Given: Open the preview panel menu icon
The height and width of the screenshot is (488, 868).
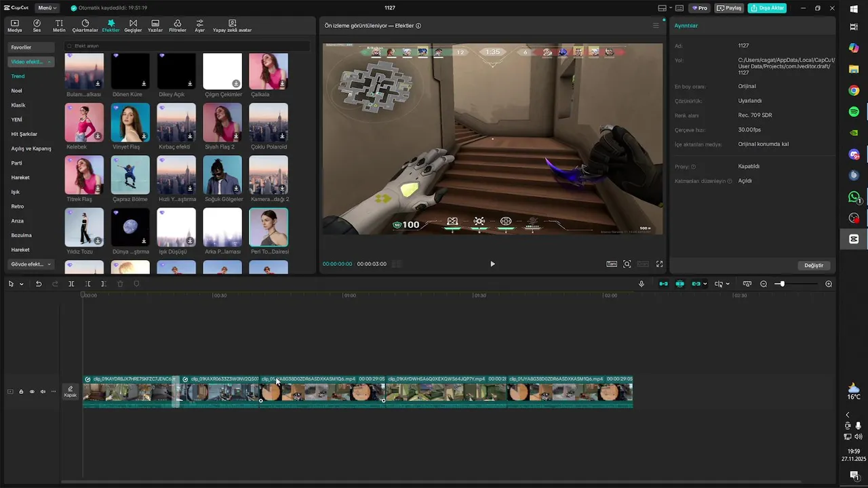Looking at the screenshot, I should 656,26.
